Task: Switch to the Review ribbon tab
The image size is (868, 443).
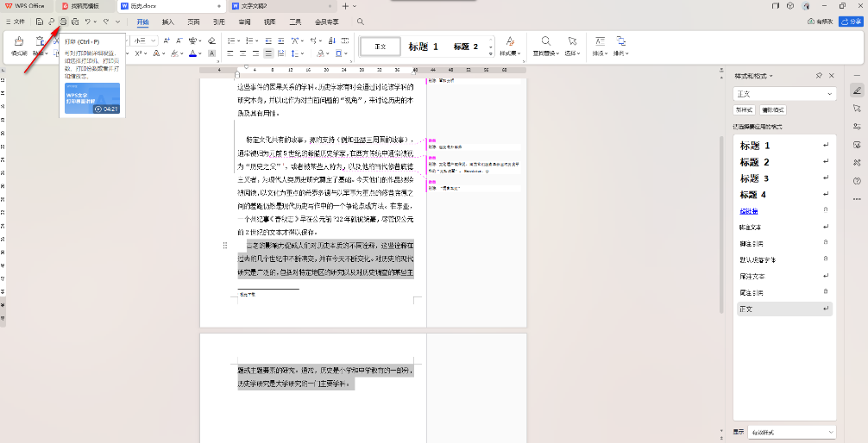Action: [245, 21]
